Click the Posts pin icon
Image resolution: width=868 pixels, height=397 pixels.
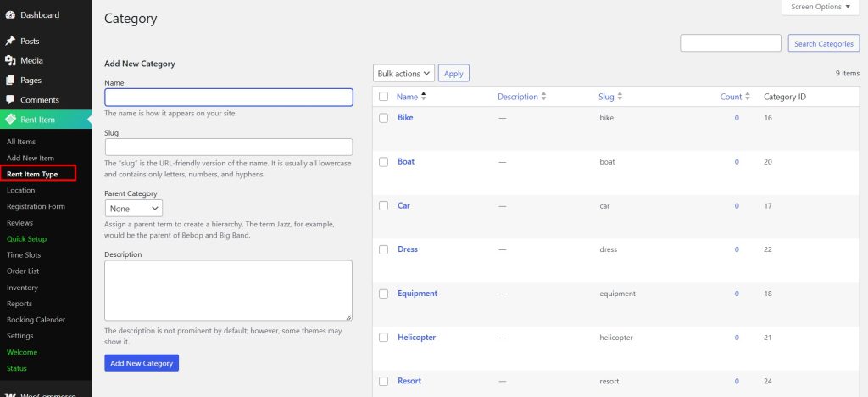pos(10,41)
